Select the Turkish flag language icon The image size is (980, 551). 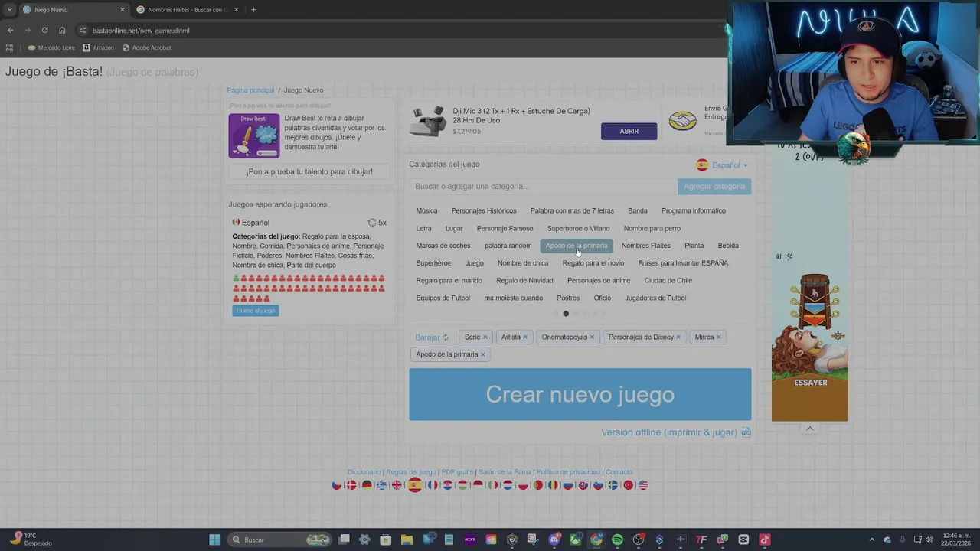coord(629,485)
